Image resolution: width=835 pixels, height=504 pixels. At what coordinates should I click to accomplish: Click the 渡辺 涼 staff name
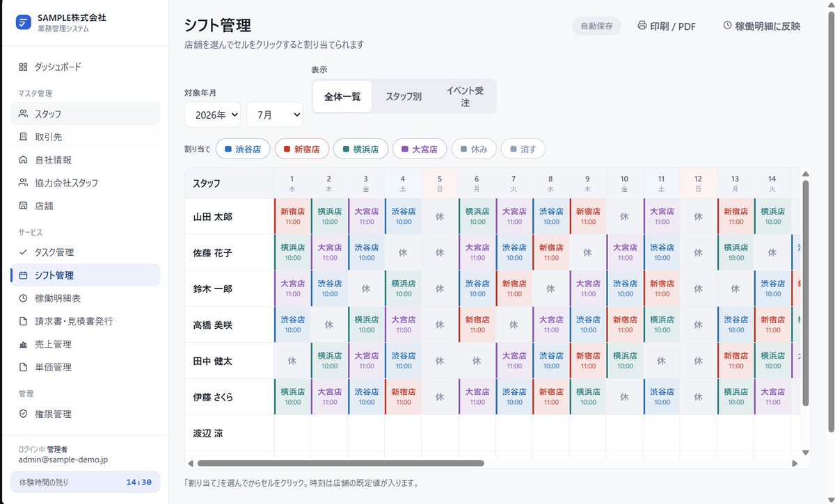208,433
